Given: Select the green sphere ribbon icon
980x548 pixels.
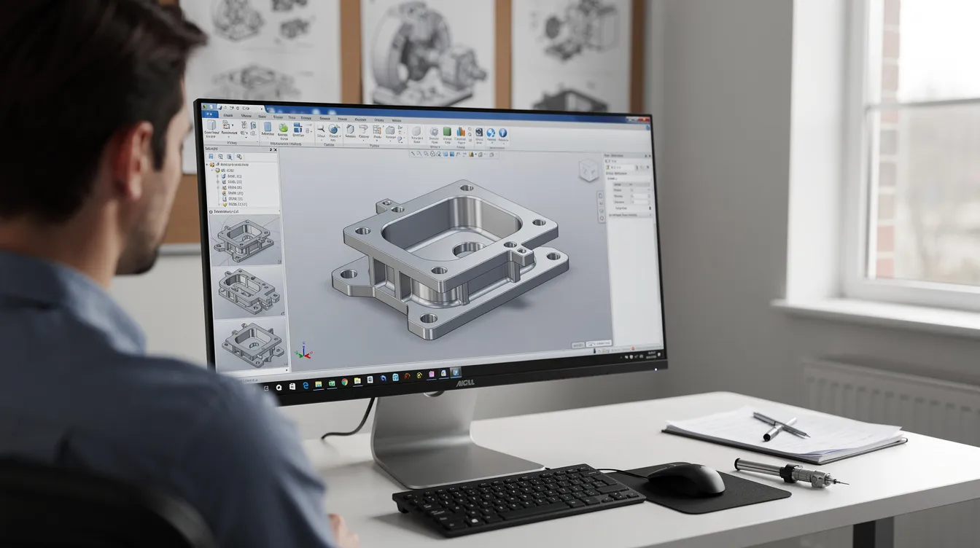Looking at the screenshot, I should click(283, 128).
